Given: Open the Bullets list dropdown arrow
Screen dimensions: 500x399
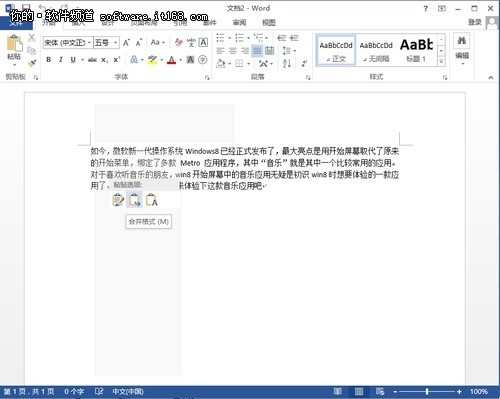Looking at the screenshot, I should (229, 38).
